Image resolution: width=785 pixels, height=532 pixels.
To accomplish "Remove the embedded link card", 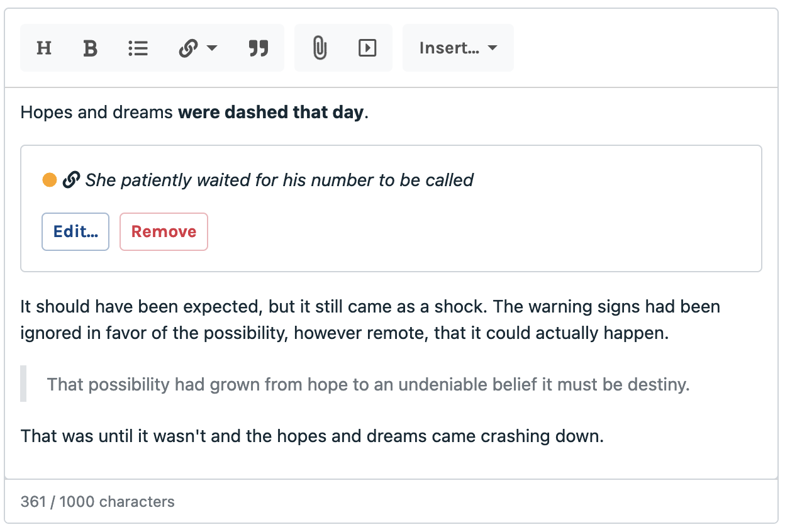I will (164, 231).
